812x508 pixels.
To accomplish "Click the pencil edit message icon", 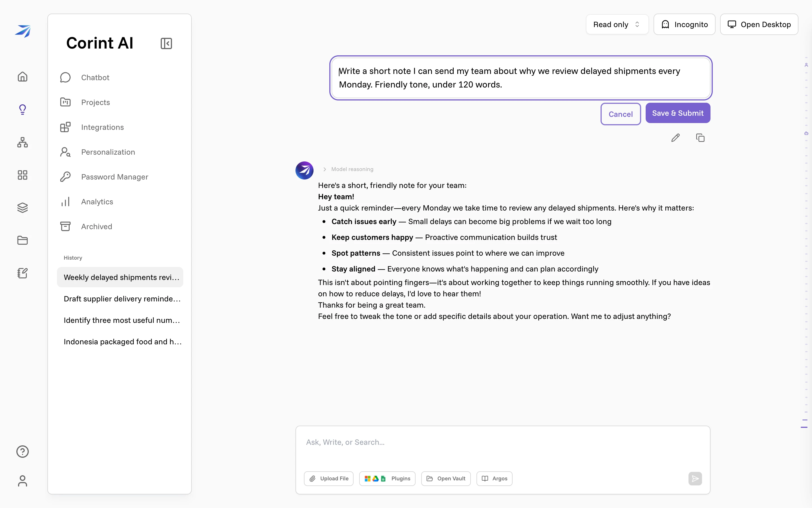I will [x=676, y=138].
